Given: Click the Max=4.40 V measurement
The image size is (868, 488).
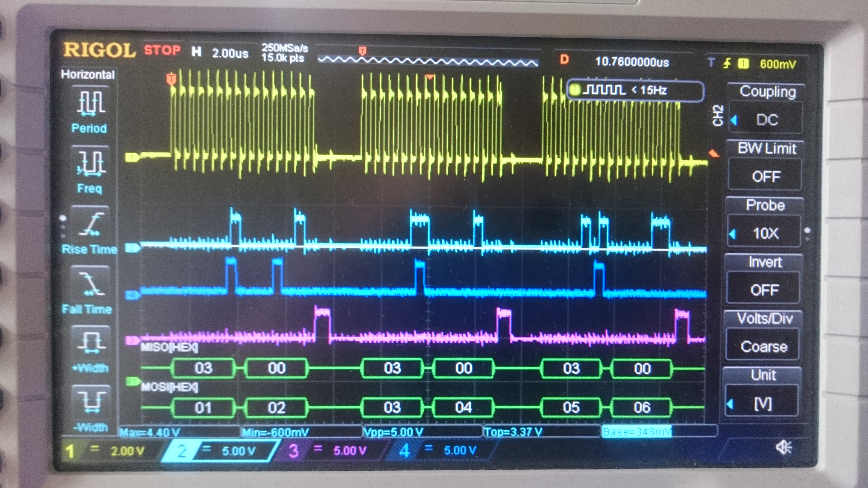Looking at the screenshot, I should [150, 432].
